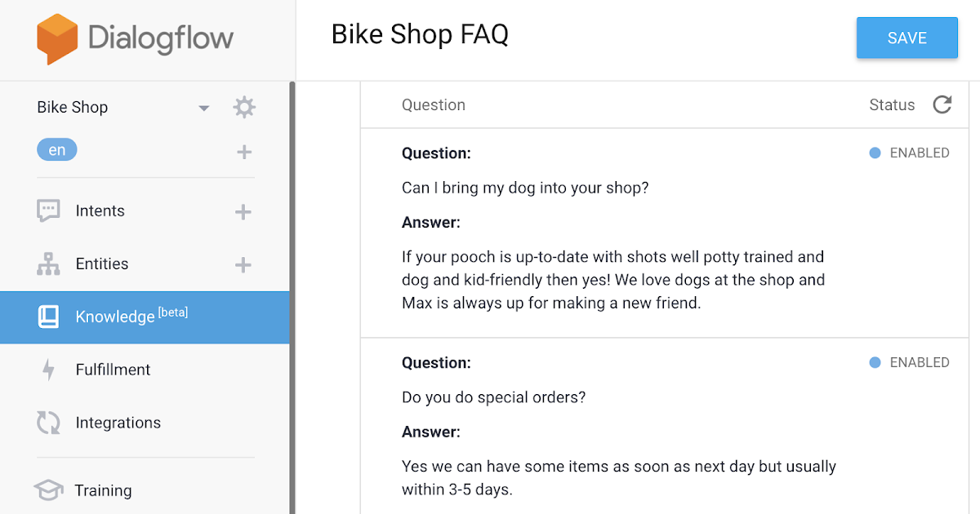Open the Integrations menu item
The image size is (980, 514).
[118, 423]
